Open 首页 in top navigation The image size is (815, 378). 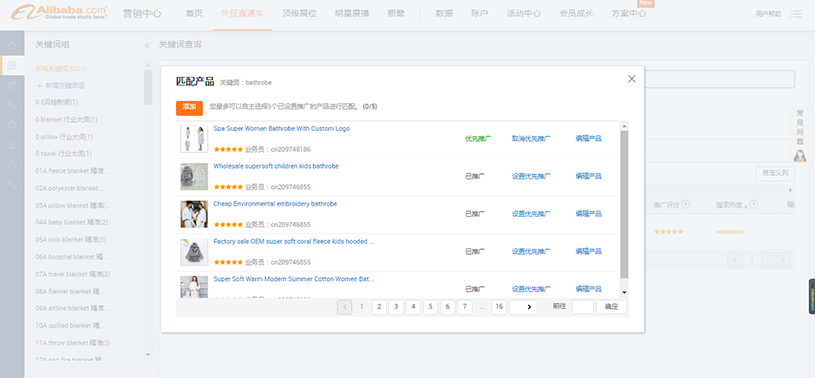click(x=194, y=14)
